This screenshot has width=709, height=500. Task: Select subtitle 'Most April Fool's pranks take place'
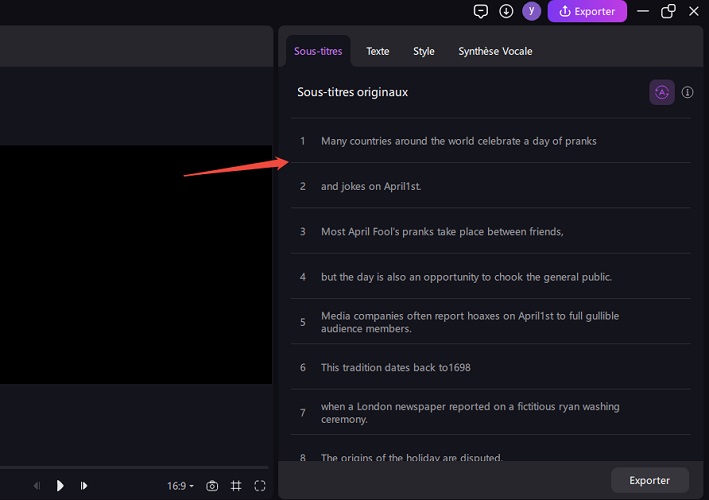coord(491,231)
